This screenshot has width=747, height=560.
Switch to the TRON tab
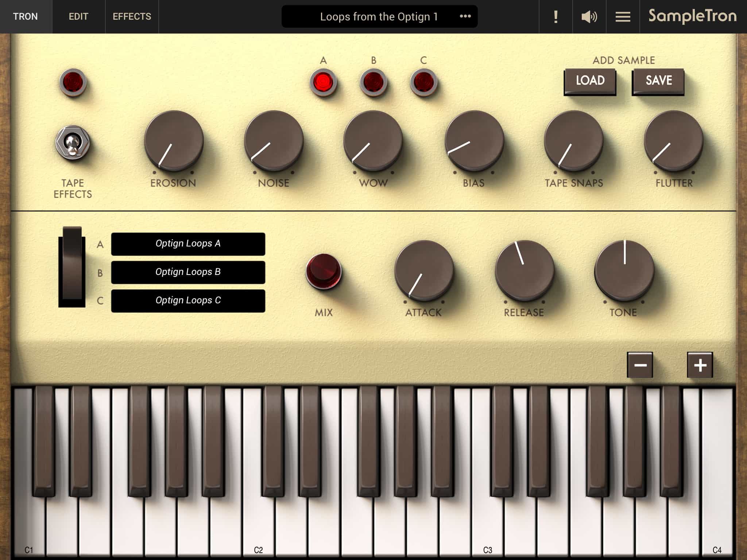[26, 16]
